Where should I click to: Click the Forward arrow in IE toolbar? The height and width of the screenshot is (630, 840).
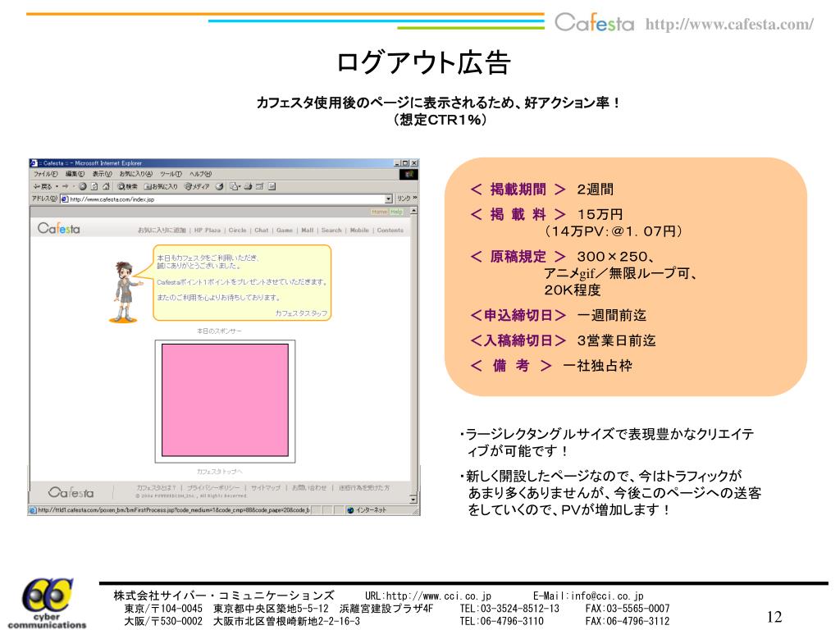65,186
